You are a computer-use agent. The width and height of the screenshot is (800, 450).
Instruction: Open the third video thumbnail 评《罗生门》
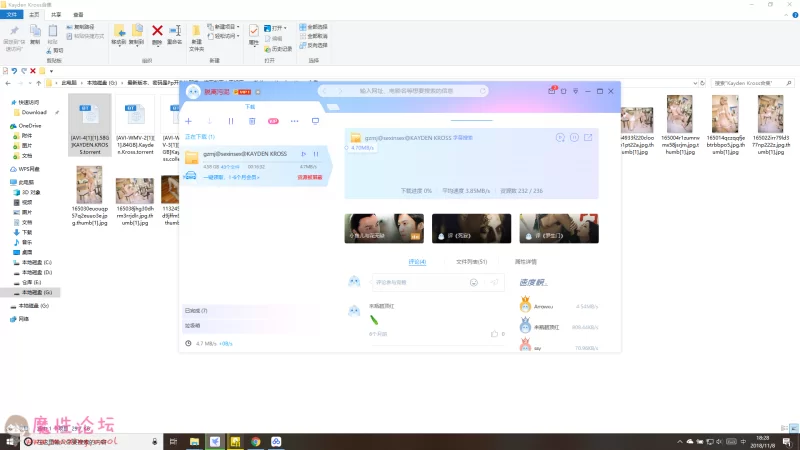click(x=559, y=228)
